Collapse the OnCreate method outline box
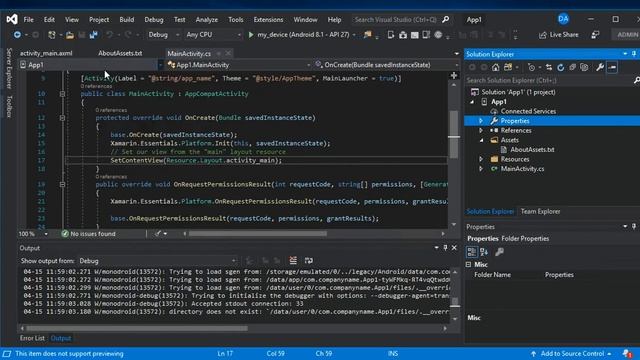The height and width of the screenshot is (360, 640). coord(62,118)
